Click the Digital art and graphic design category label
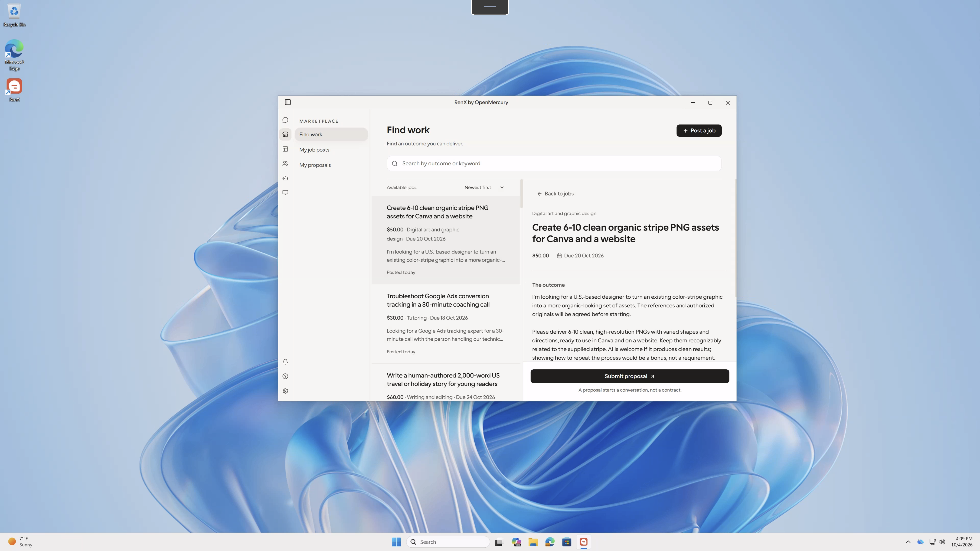Screen dimensions: 980x551 [564, 214]
